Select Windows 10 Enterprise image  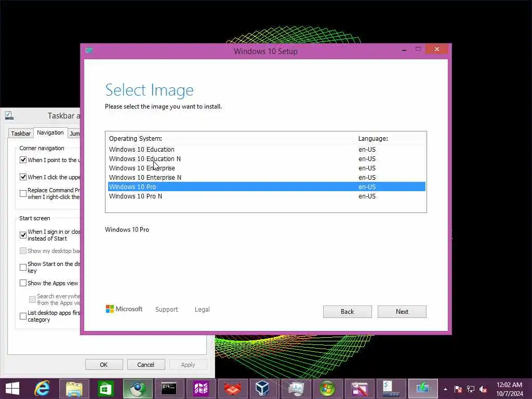click(267, 168)
